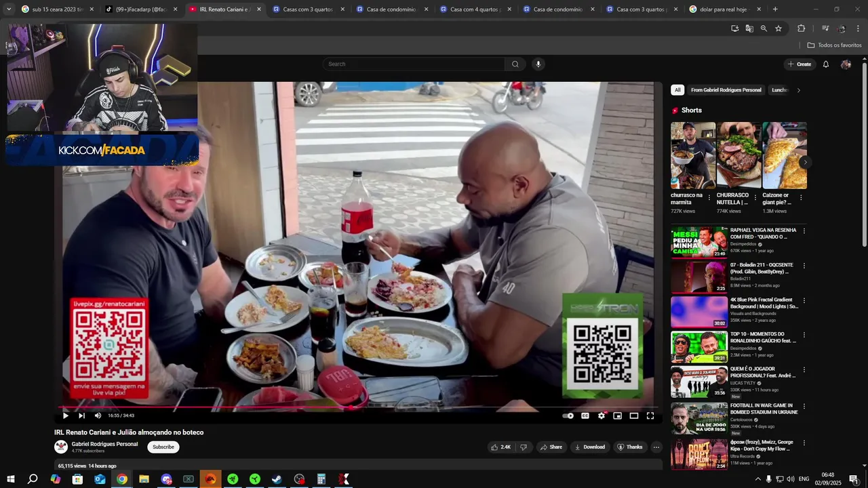This screenshot has height=488, width=868.
Task: Enter full screen mode
Action: 650,415
